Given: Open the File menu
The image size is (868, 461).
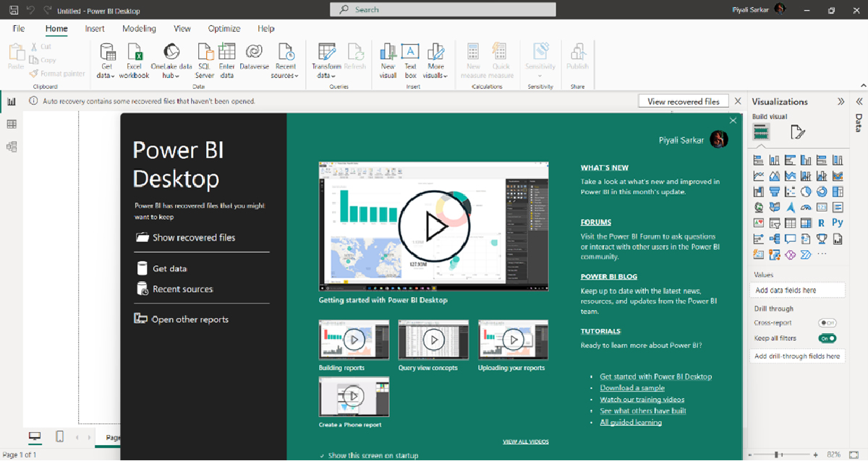Looking at the screenshot, I should tap(19, 29).
